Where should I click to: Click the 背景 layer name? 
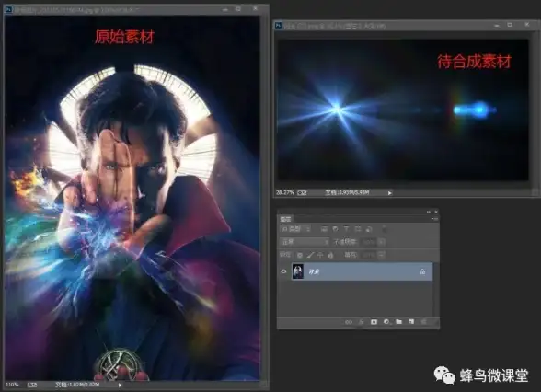[x=314, y=272]
